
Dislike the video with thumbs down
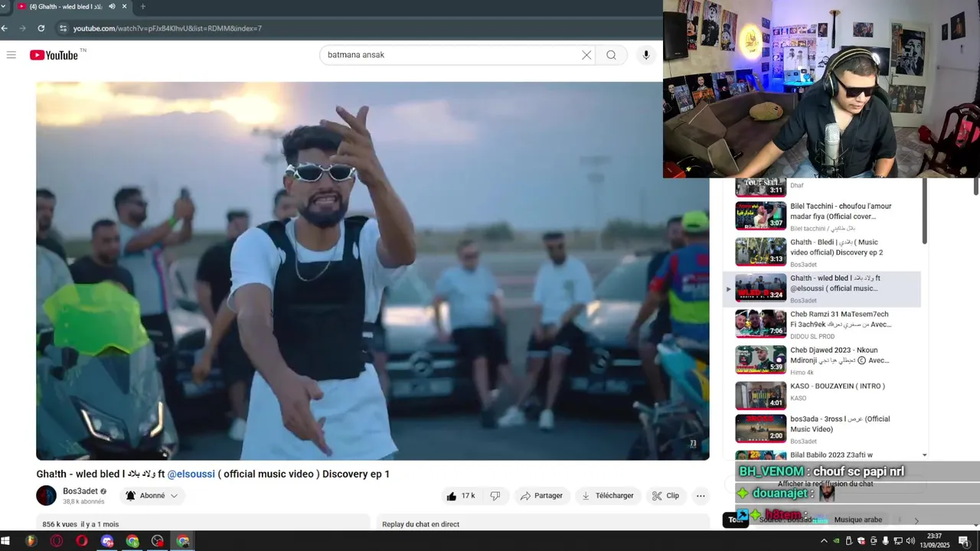495,496
